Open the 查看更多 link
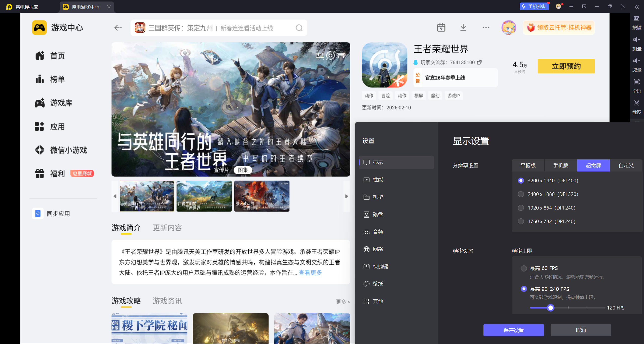Image resolution: width=644 pixels, height=344 pixels. [310, 273]
